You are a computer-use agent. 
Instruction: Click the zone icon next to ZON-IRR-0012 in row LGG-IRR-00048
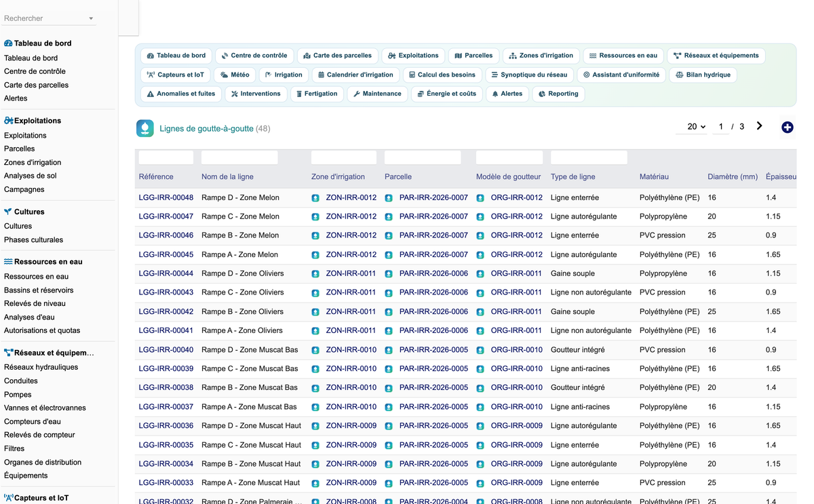315,198
